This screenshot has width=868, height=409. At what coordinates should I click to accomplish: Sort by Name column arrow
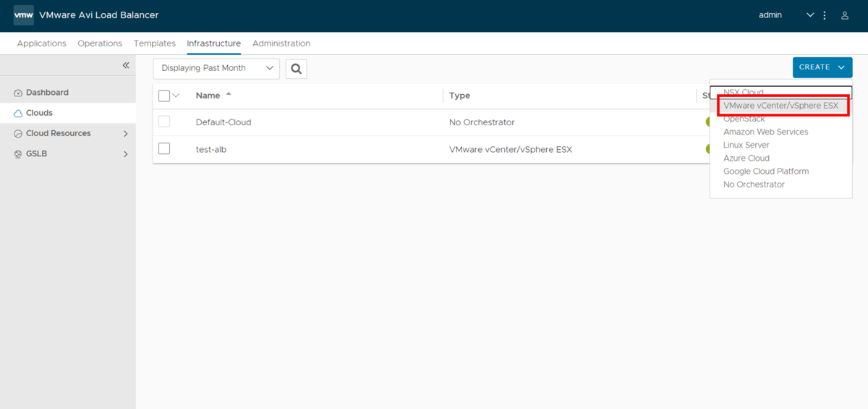[x=229, y=95]
